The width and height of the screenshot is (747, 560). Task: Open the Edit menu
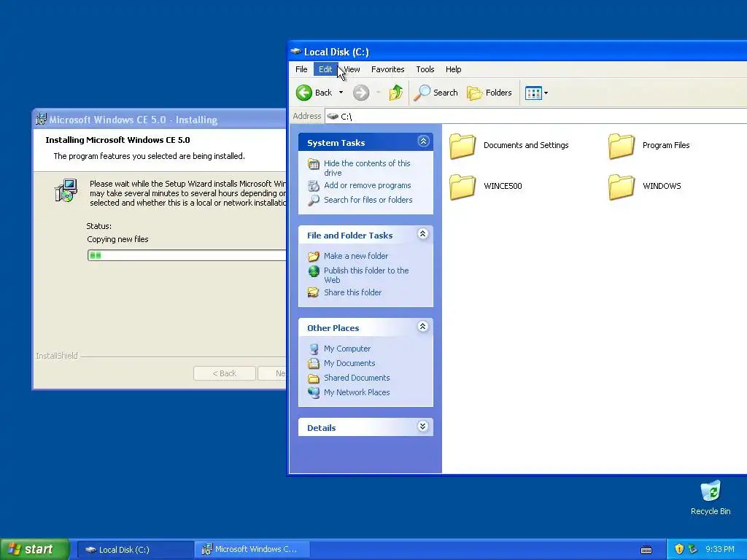[x=325, y=69]
